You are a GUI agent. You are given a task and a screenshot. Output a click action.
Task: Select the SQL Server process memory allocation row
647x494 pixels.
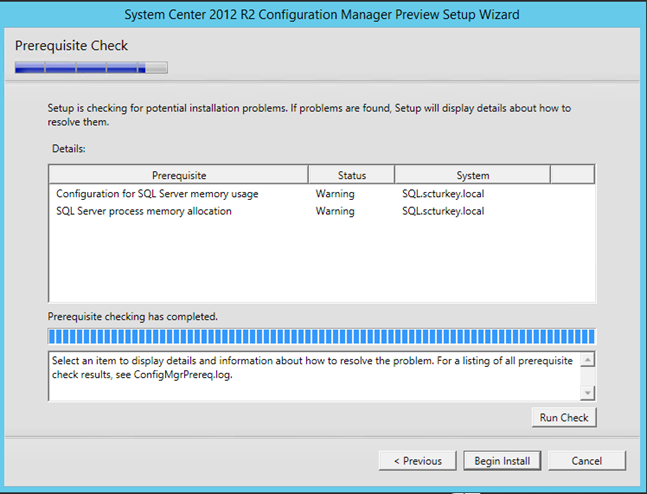click(322, 211)
